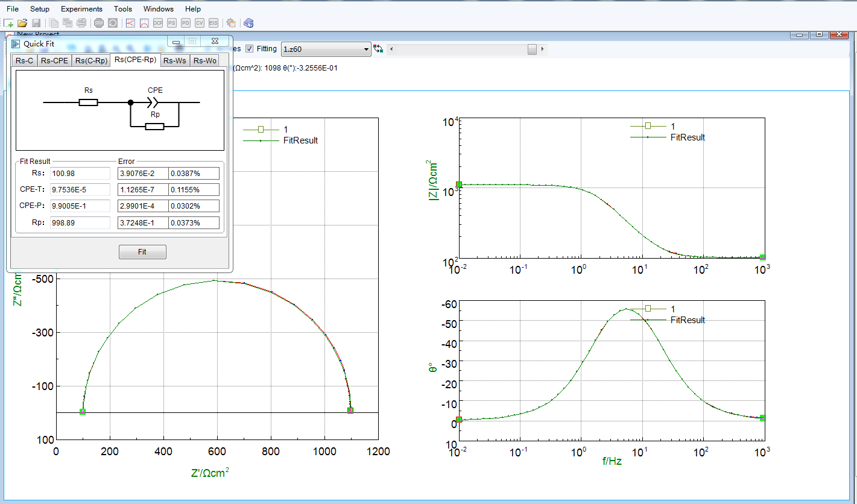857x504 pixels.
Task: Open the PD experiment toolbar icon
Action: 186,23
